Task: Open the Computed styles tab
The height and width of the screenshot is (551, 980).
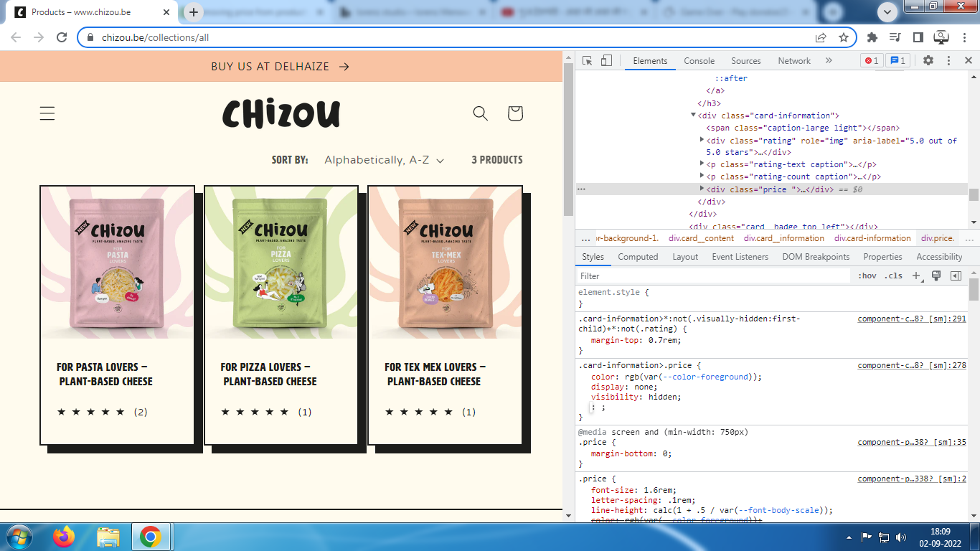Action: (x=638, y=257)
